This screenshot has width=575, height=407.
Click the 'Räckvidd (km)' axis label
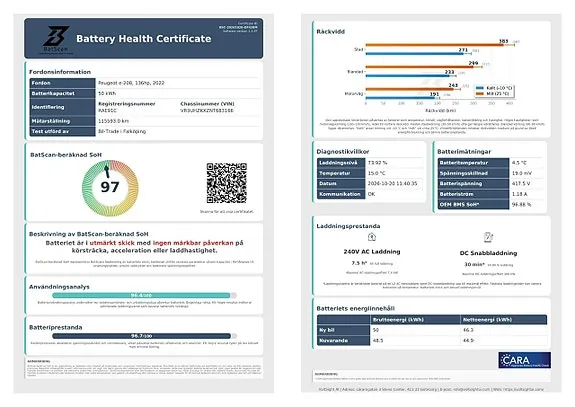[x=440, y=110]
